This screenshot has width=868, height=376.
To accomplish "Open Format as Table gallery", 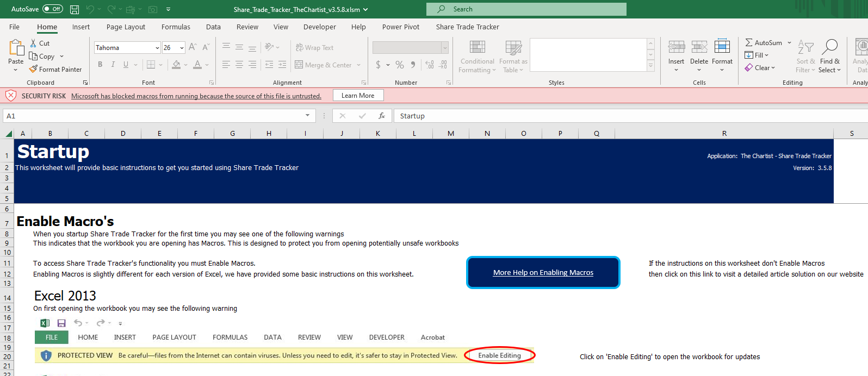I will (513, 57).
